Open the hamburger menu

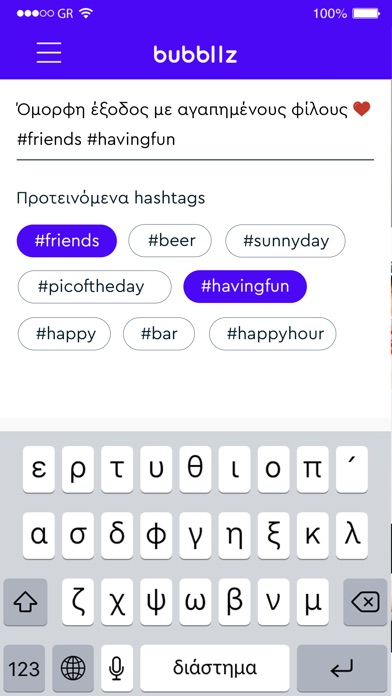(49, 53)
